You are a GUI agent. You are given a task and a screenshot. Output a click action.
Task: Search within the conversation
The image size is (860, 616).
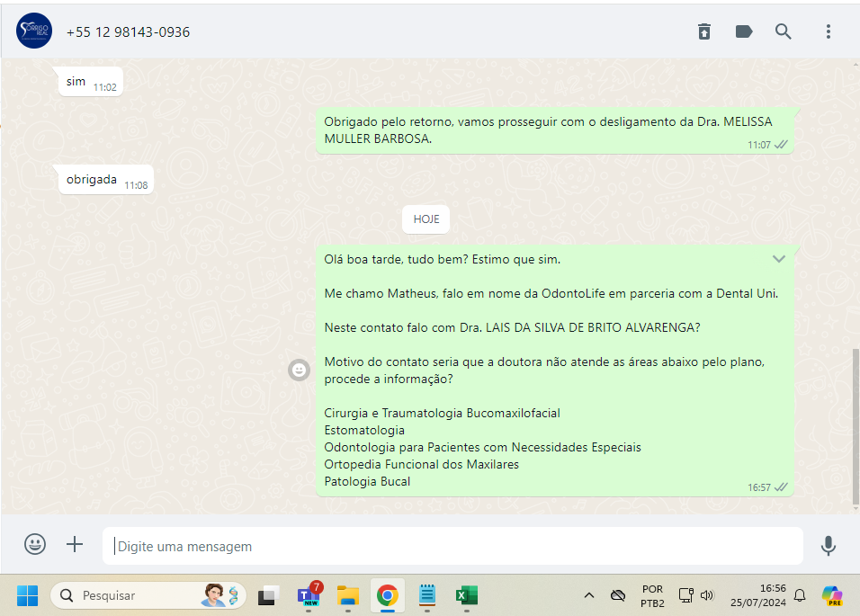pyautogui.click(x=784, y=31)
